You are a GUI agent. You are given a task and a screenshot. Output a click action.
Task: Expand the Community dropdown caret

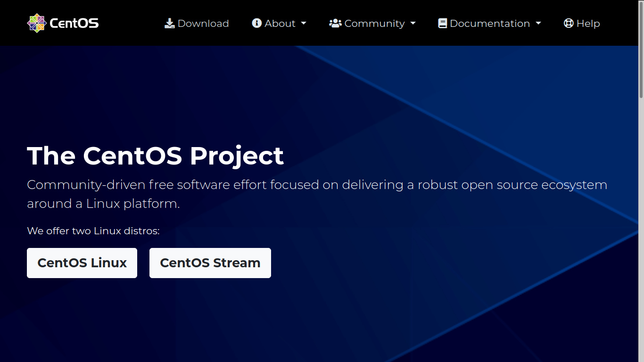point(413,23)
